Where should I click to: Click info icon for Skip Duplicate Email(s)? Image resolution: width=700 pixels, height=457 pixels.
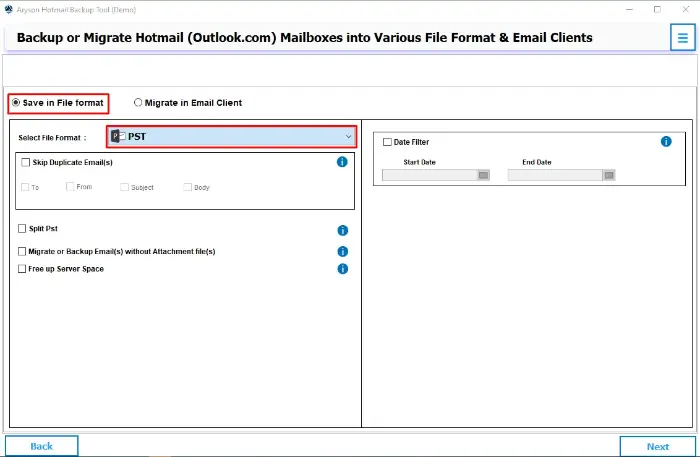pyautogui.click(x=342, y=162)
